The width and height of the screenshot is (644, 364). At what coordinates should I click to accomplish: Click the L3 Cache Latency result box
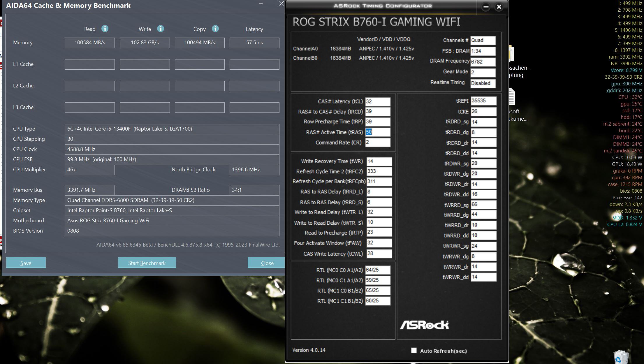tap(254, 107)
